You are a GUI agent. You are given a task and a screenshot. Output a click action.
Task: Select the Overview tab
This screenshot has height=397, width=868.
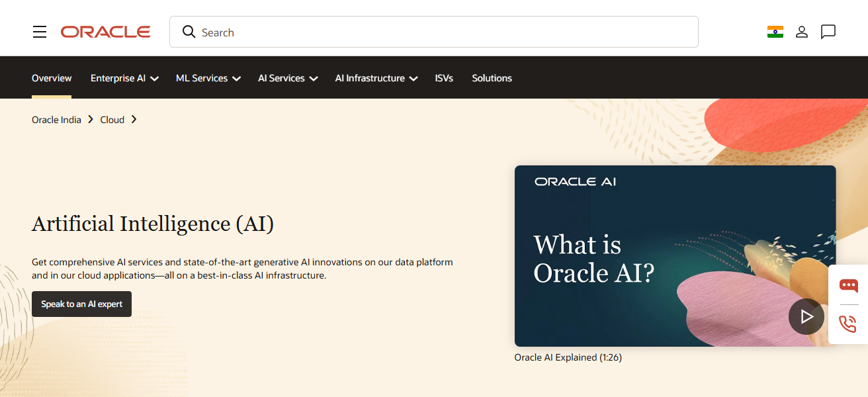click(x=52, y=78)
